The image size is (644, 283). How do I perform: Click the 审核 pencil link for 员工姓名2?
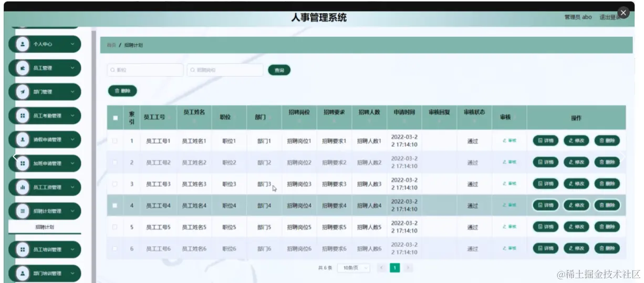point(510,163)
